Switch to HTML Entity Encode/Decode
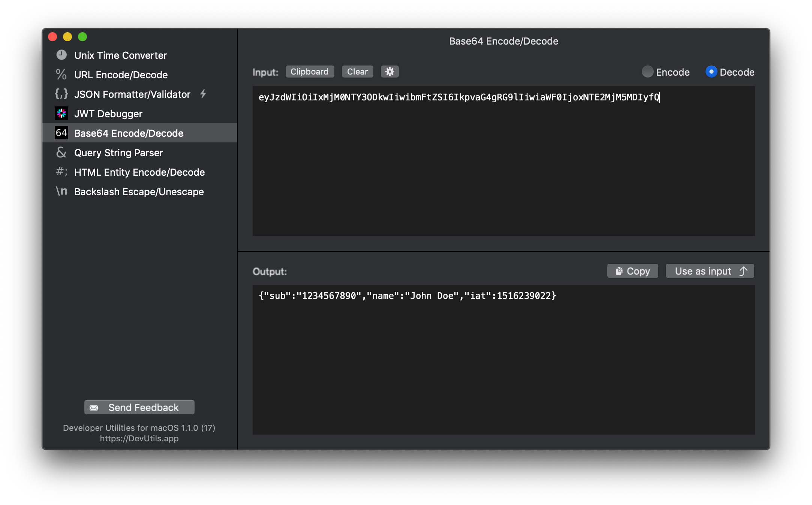The image size is (812, 505). point(139,172)
